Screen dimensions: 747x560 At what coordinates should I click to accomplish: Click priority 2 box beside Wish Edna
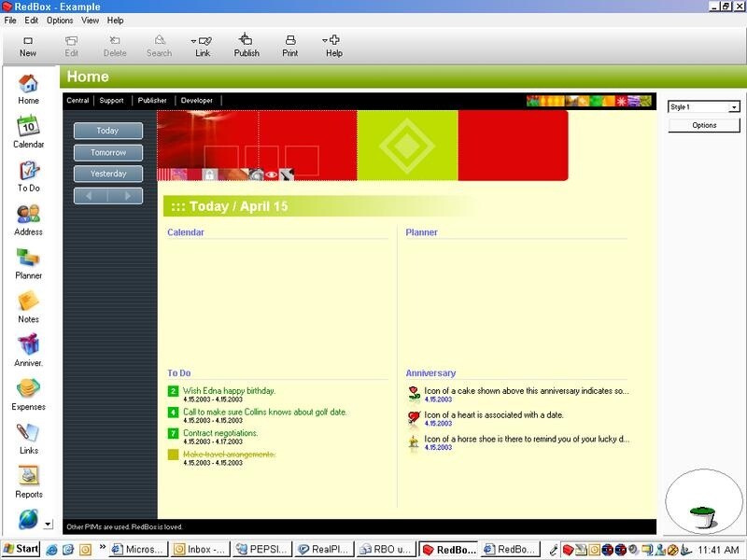173,391
